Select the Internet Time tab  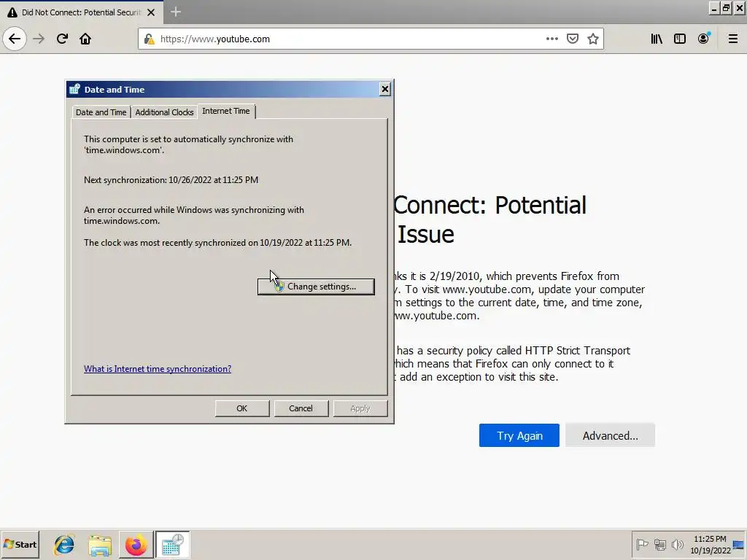pyautogui.click(x=226, y=111)
